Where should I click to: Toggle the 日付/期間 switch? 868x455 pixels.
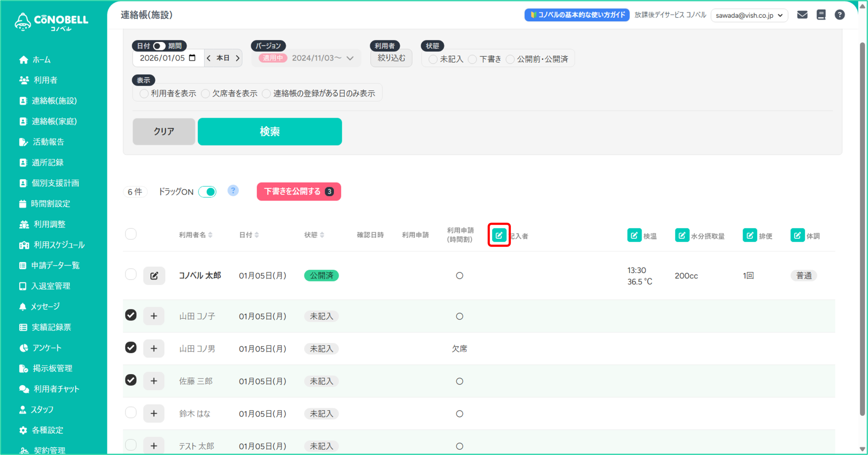click(x=159, y=46)
